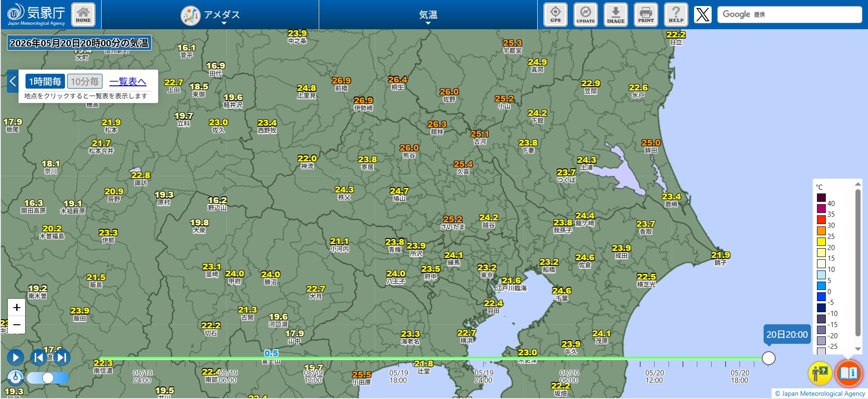Click the timeline slider handle
868x399 pixels.
pyautogui.click(x=769, y=358)
